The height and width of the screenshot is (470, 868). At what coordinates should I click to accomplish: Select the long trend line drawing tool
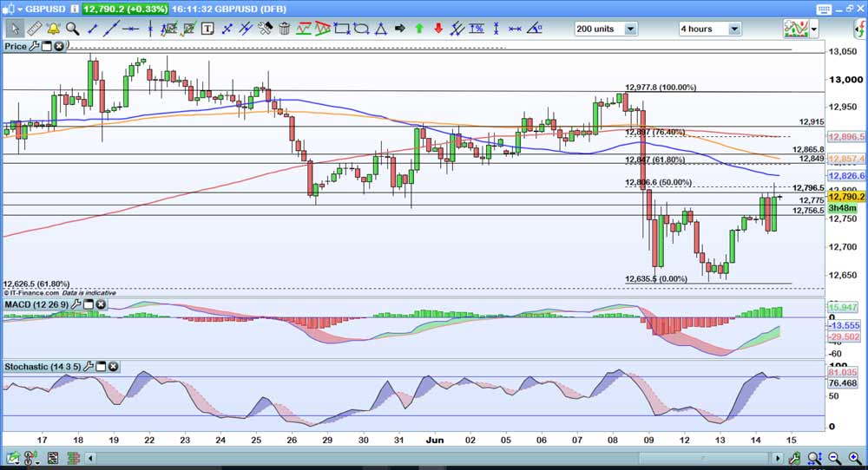tap(111, 29)
